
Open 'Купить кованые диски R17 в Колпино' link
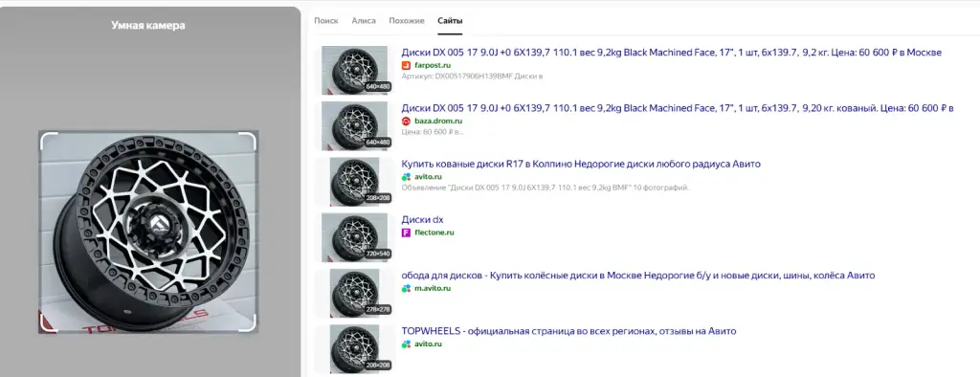click(x=581, y=164)
